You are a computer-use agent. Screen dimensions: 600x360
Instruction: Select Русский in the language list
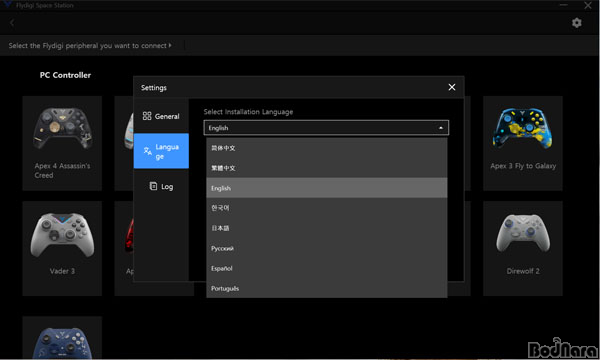click(x=326, y=248)
